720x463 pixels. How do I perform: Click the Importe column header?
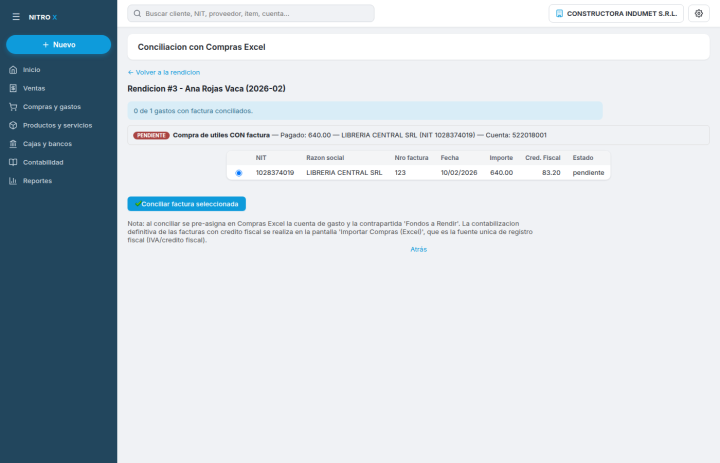(x=501, y=158)
